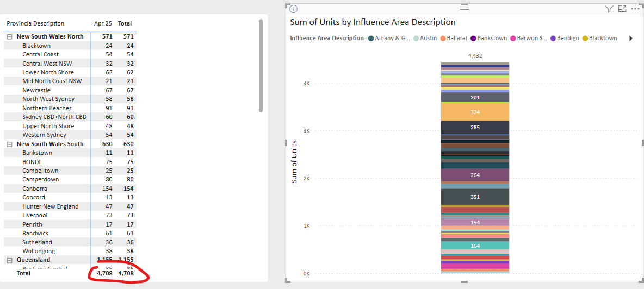
Task: Show more legend entries with the arrow
Action: pyautogui.click(x=631, y=39)
